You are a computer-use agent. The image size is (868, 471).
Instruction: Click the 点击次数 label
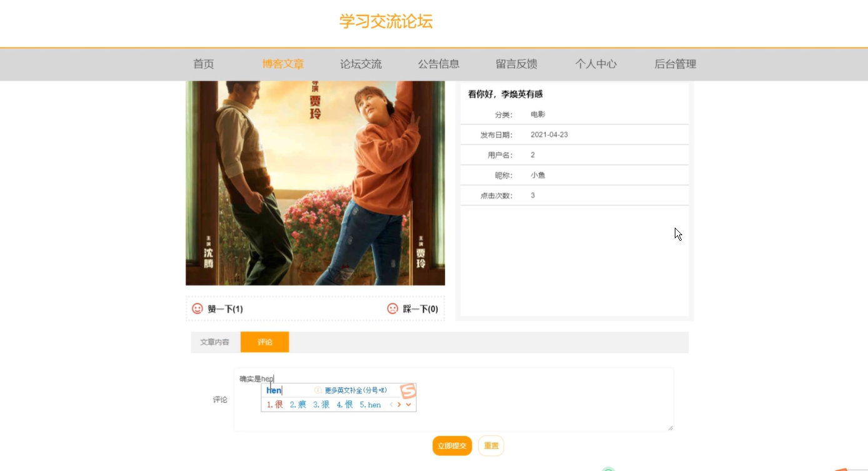tap(497, 196)
